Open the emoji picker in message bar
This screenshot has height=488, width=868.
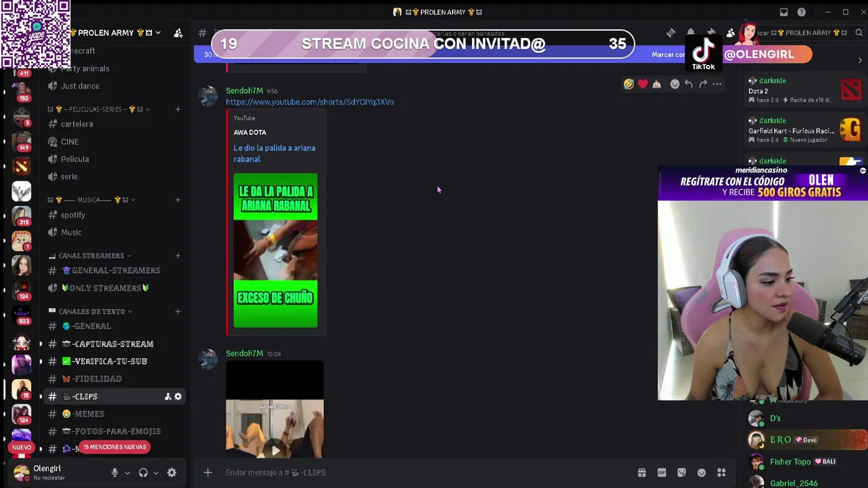pyautogui.click(x=702, y=472)
